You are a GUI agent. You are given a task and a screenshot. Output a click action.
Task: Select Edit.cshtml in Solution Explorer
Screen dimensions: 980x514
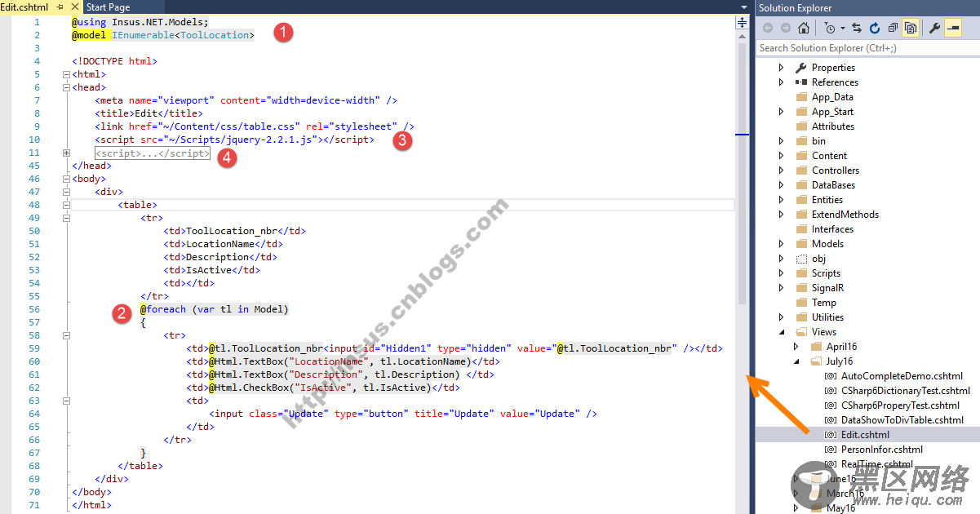[865, 435]
